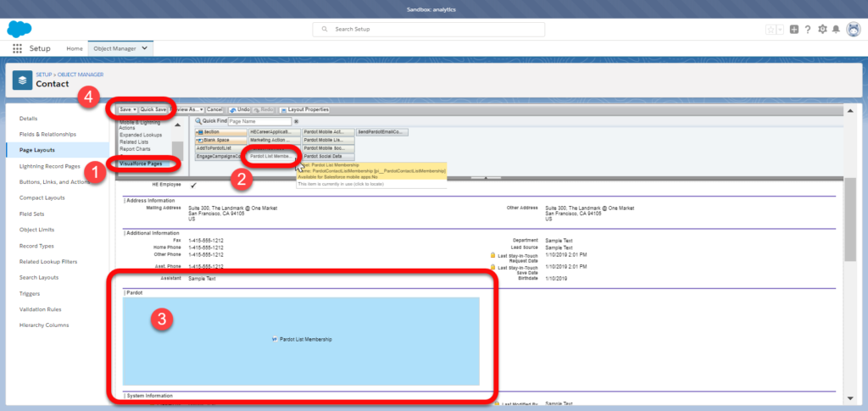Select Report Charts palette category
Image resolution: width=868 pixels, height=411 pixels.
coord(135,149)
